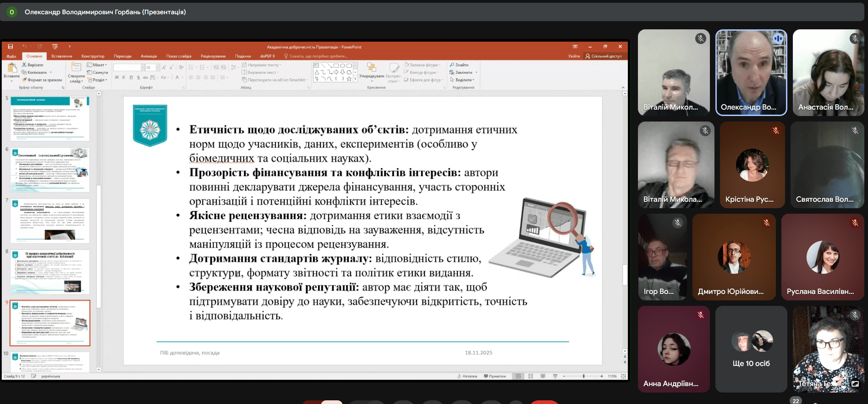Toggle Notes (Нотатки) pane in status bar

pyautogui.click(x=467, y=376)
